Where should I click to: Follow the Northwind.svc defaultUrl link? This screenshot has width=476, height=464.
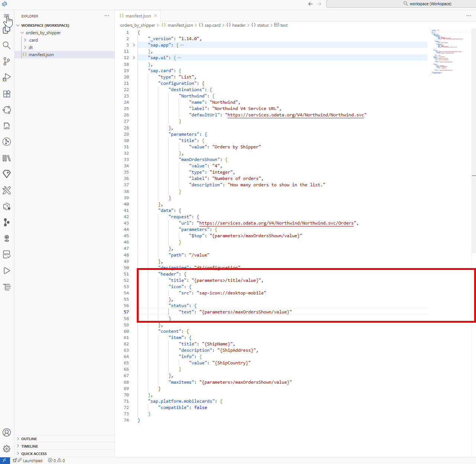coord(296,115)
